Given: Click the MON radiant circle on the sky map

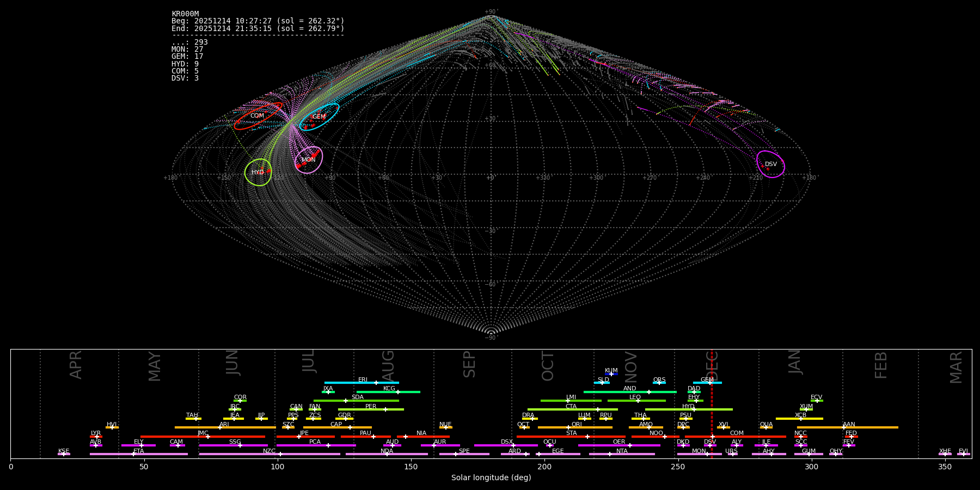Looking at the screenshot, I should [x=309, y=160].
